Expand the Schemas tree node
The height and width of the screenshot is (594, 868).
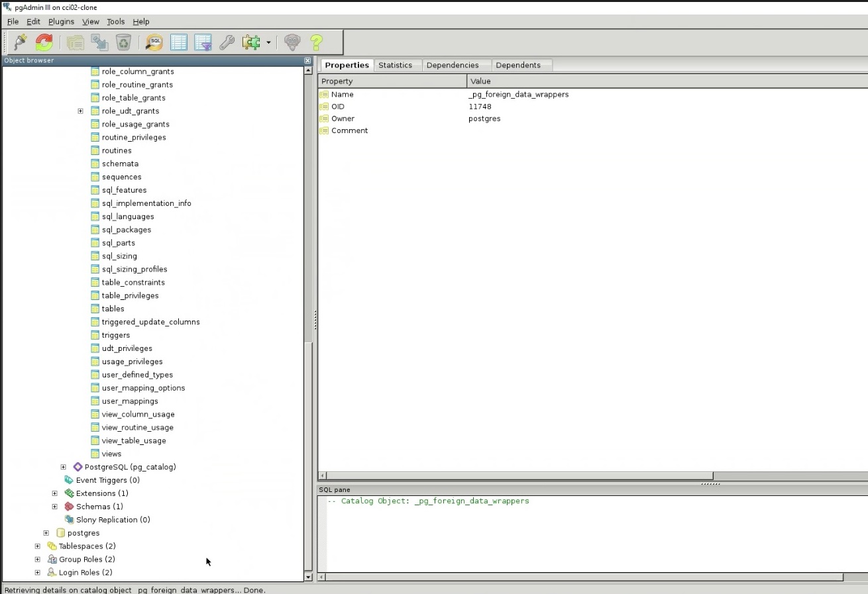pyautogui.click(x=54, y=506)
